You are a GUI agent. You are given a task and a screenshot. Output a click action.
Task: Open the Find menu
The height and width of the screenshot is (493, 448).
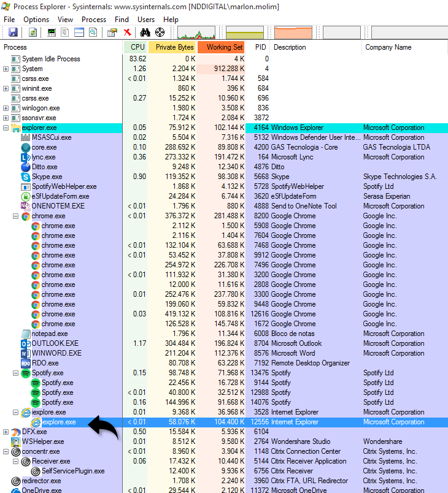122,20
